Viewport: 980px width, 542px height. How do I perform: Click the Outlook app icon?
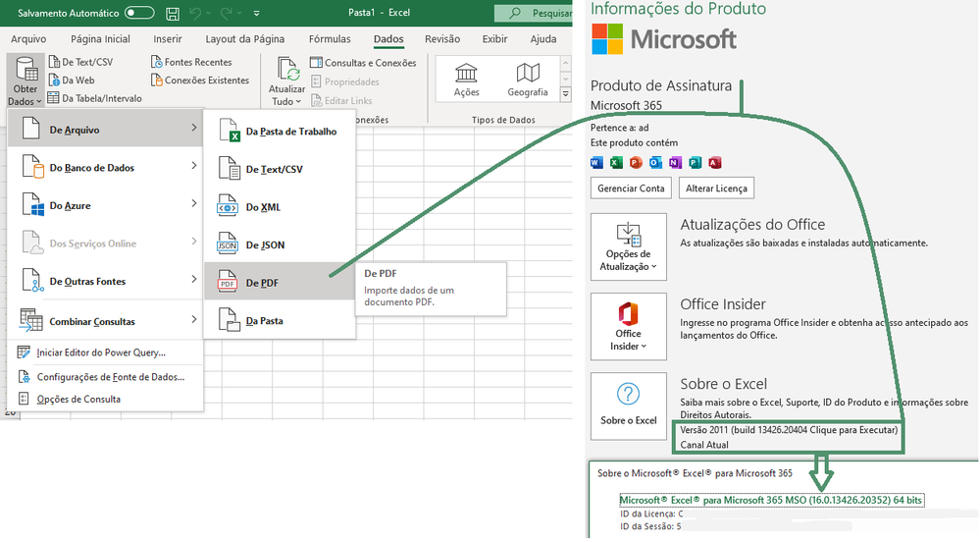tap(655, 163)
